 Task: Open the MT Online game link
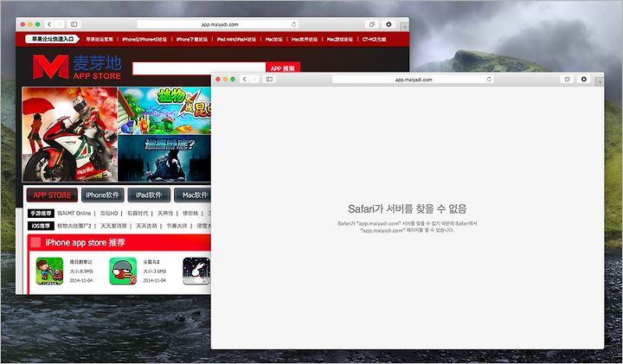74,214
